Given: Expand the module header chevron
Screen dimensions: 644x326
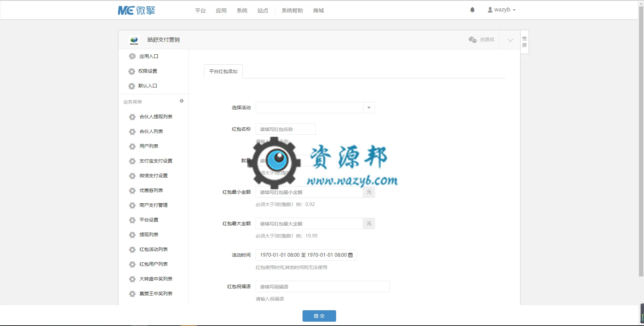Looking at the screenshot, I should tap(510, 40).
